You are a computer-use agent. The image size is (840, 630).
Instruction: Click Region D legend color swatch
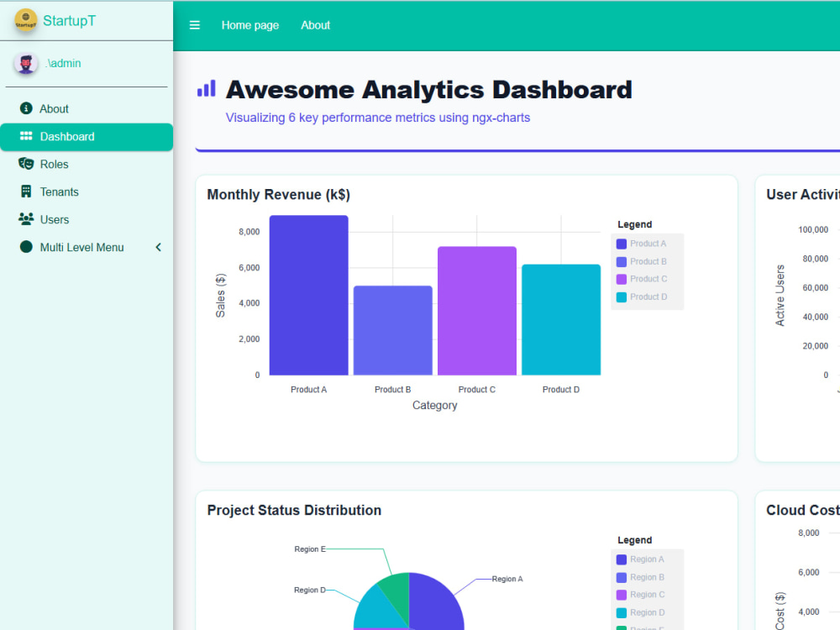point(622,613)
